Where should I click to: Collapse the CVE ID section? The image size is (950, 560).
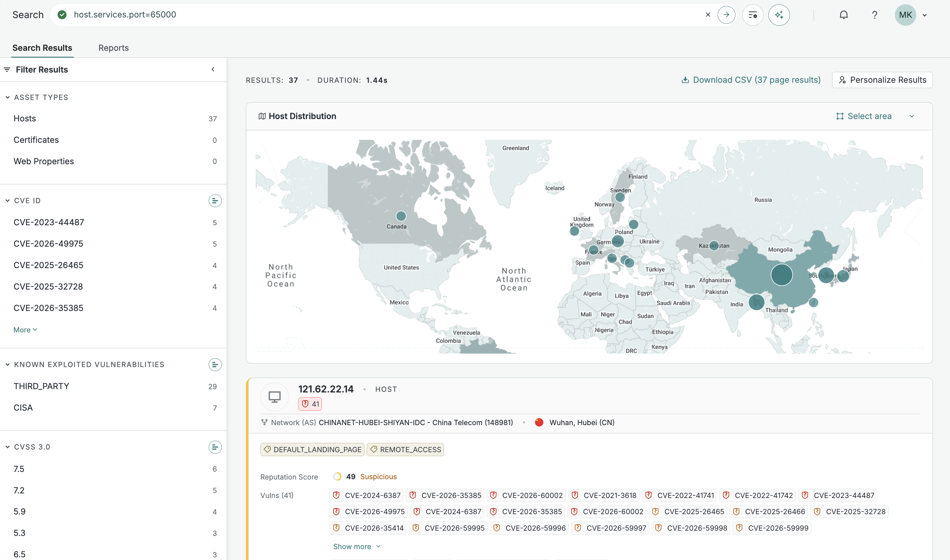(8, 201)
